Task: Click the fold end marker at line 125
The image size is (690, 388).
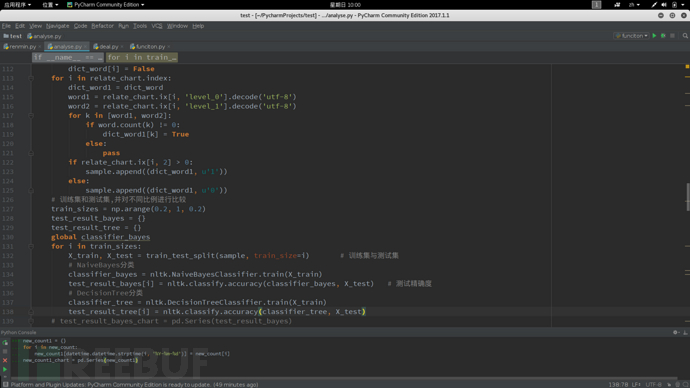Action: coord(31,190)
